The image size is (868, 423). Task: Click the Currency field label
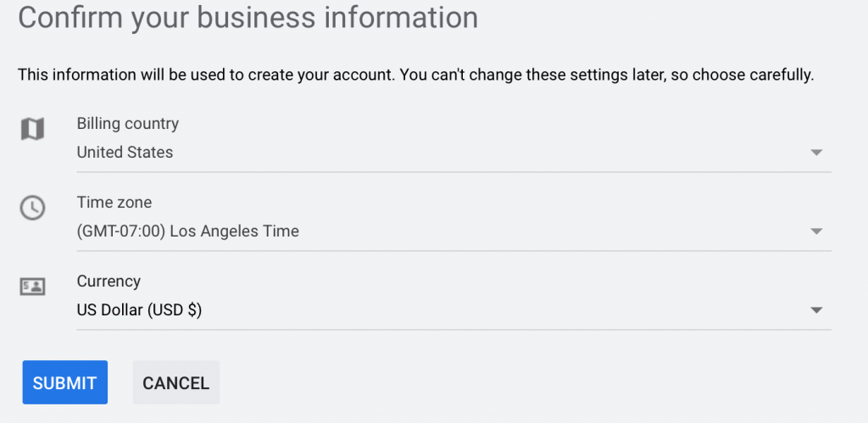tap(108, 281)
